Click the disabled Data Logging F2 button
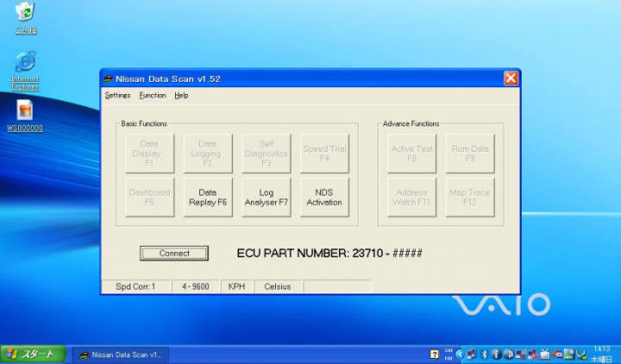 coord(208,154)
